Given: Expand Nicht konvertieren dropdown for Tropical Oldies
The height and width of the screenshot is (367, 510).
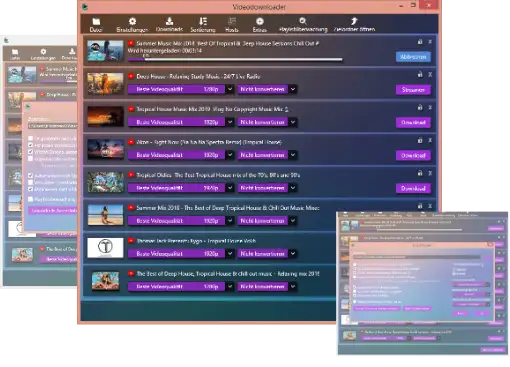Looking at the screenshot, I should tap(293, 188).
